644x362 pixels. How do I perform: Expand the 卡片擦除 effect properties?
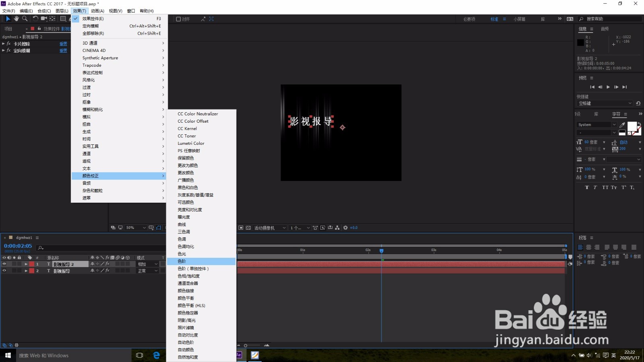pos(3,44)
